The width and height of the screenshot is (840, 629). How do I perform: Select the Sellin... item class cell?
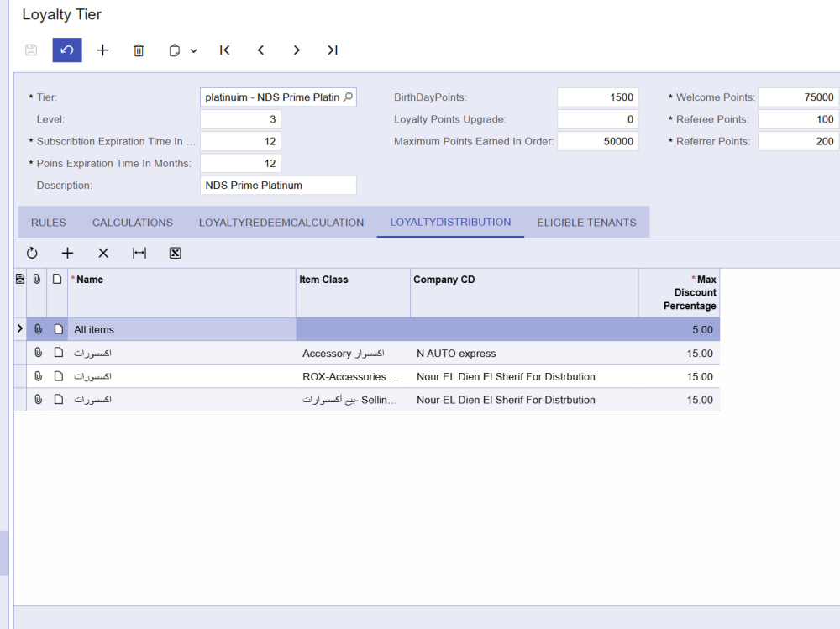[x=353, y=400]
